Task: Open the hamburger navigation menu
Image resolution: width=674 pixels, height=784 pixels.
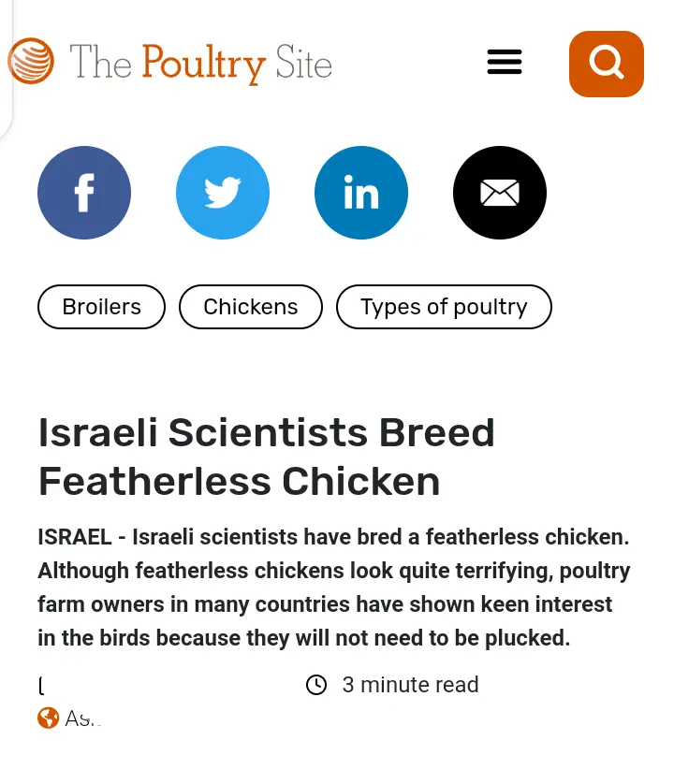Action: click(505, 62)
